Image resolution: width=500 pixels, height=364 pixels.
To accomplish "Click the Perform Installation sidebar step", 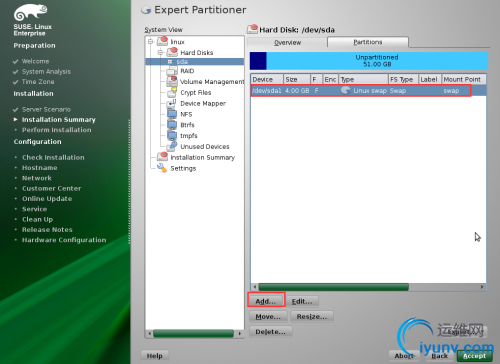I will [x=57, y=130].
